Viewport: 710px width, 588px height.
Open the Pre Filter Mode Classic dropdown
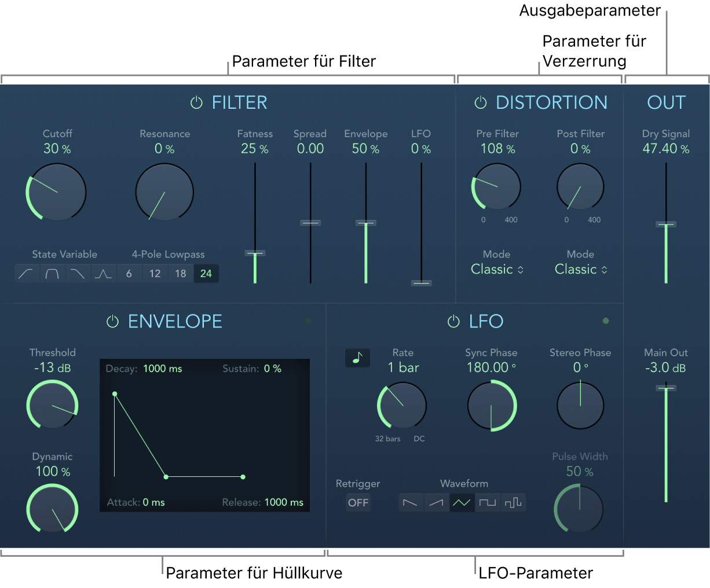coord(497,269)
